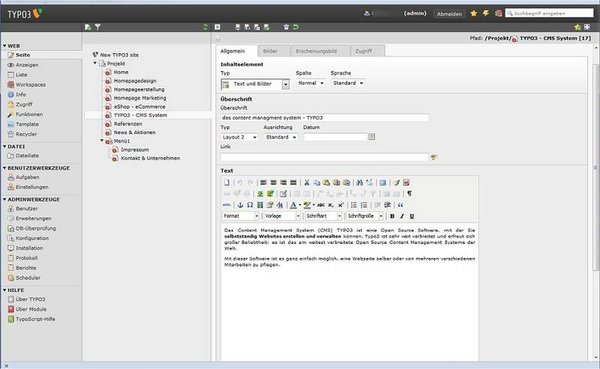Open the bookmarks star icon in top bar
The height and width of the screenshot is (369, 600).
[474, 13]
